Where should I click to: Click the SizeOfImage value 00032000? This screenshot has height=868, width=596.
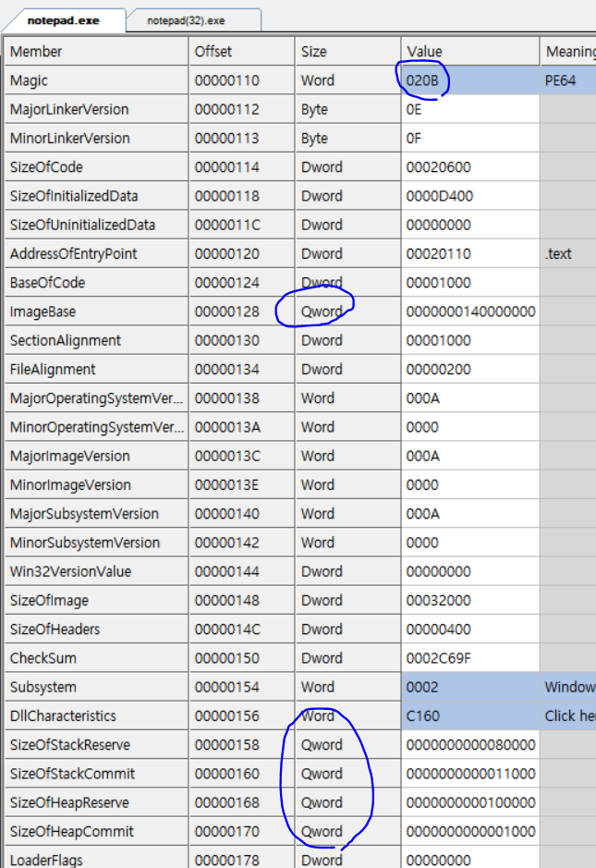(x=470, y=600)
